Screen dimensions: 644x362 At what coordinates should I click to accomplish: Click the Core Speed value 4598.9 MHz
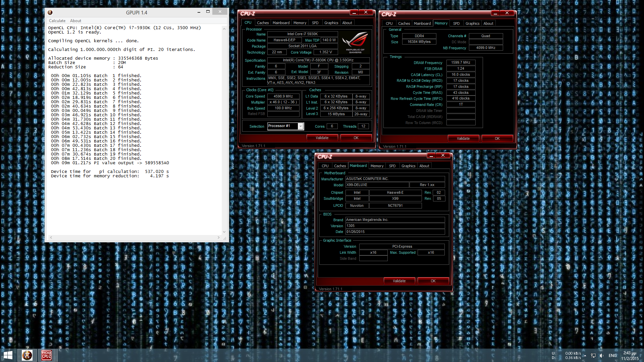pos(283,96)
